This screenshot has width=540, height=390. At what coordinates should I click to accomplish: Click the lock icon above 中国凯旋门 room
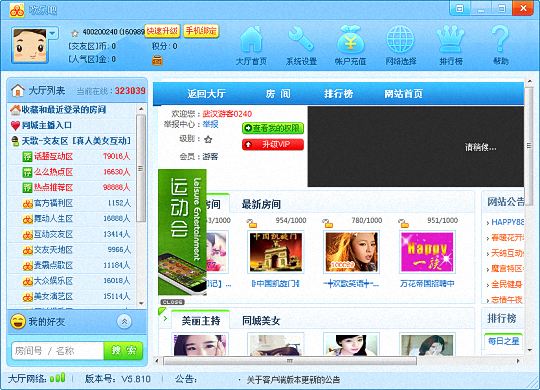[252, 223]
